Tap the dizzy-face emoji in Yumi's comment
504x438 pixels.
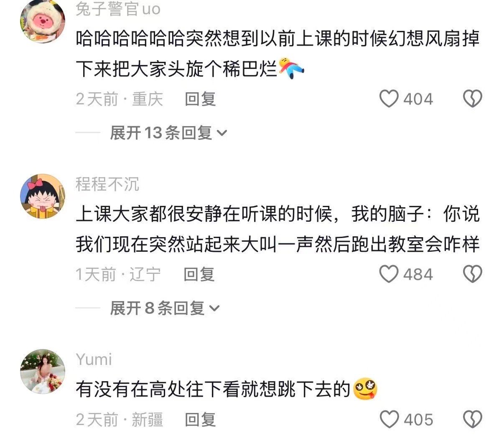click(x=365, y=389)
